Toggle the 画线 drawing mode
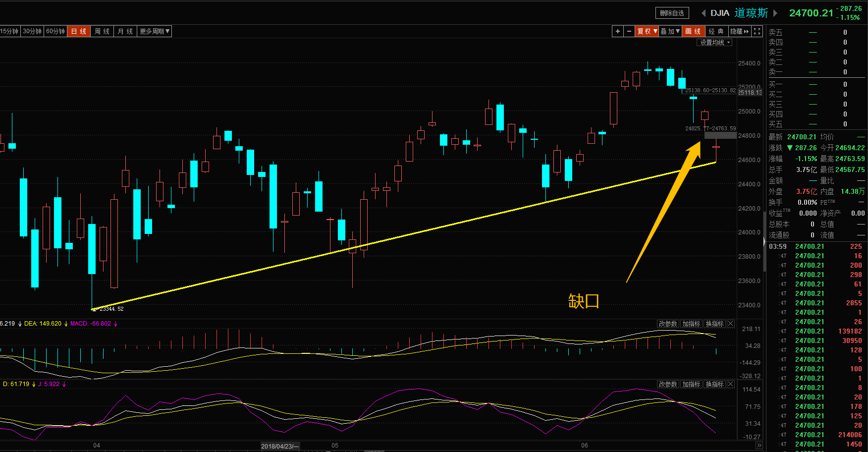Screen dimensions: 868x452 pyautogui.click(x=693, y=31)
